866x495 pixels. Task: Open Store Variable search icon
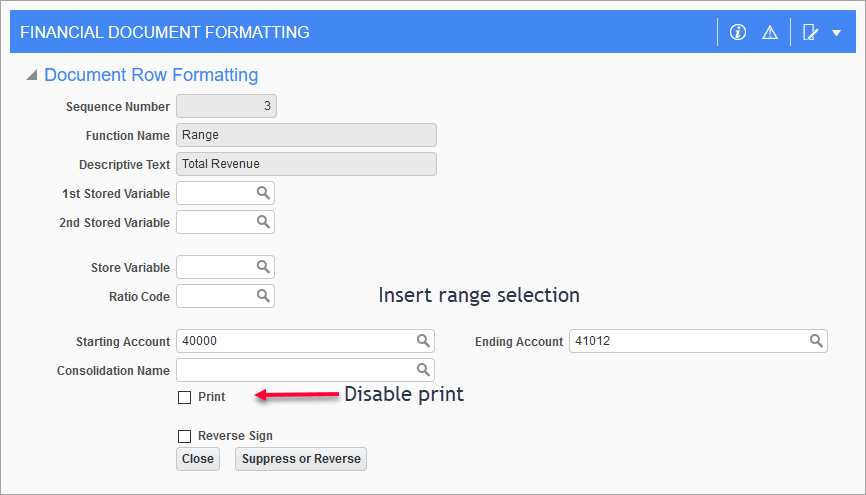263,267
